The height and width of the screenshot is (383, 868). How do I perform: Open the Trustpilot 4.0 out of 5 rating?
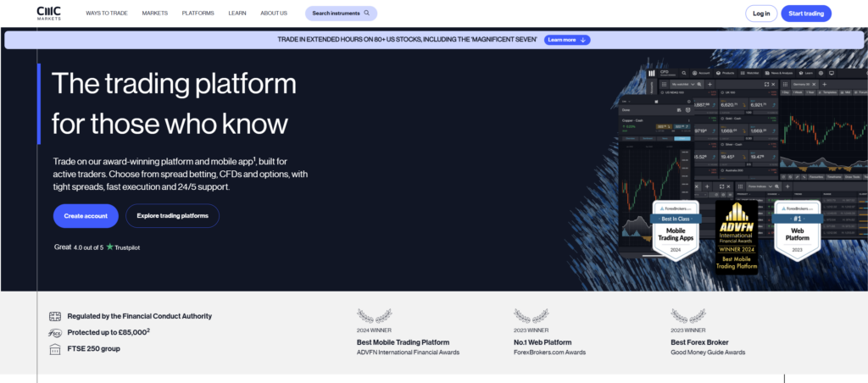click(97, 247)
